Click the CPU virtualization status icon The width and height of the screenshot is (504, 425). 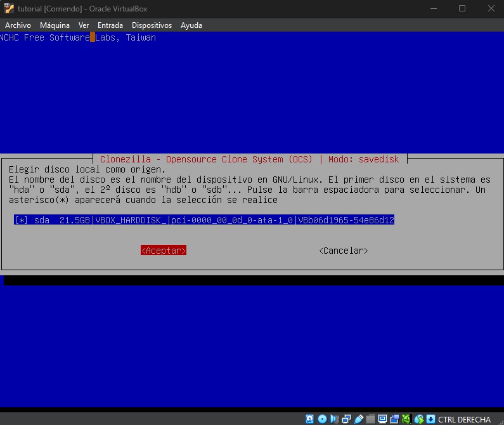pyautogui.click(x=406, y=419)
